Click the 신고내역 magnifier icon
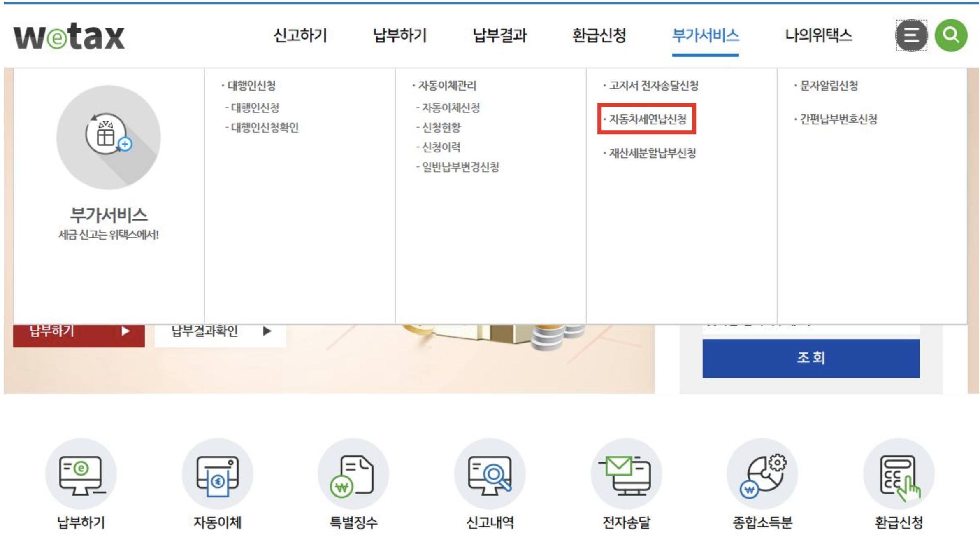The image size is (980, 541). pyautogui.click(x=490, y=474)
